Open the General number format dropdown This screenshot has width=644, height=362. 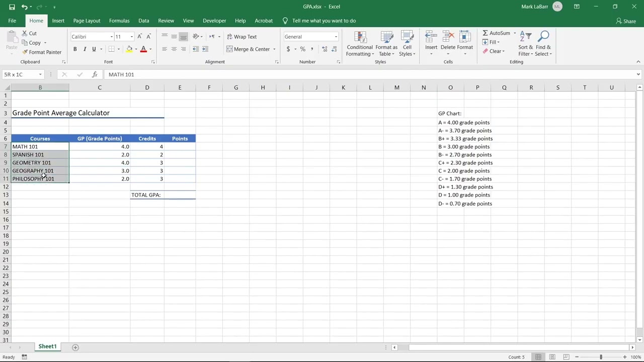pyautogui.click(x=336, y=37)
